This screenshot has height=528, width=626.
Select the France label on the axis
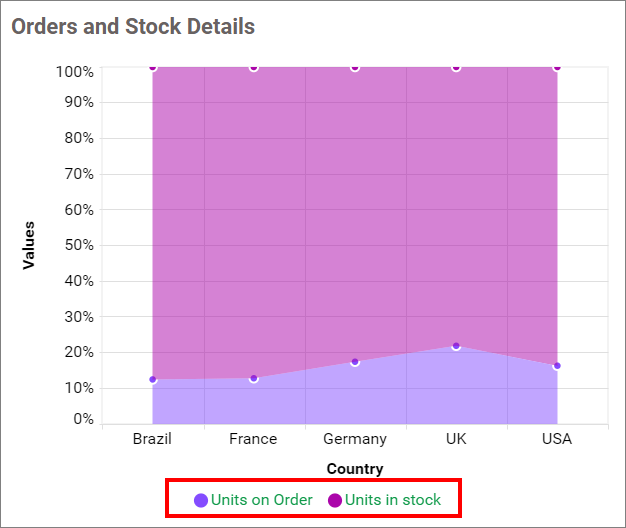(253, 439)
